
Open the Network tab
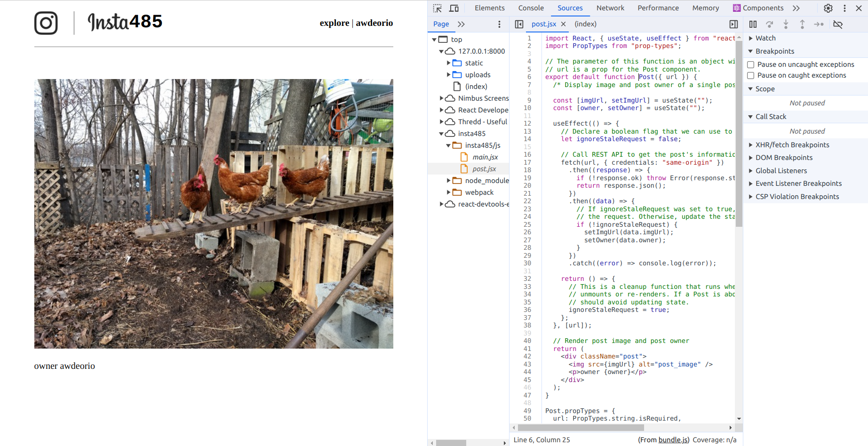610,8
